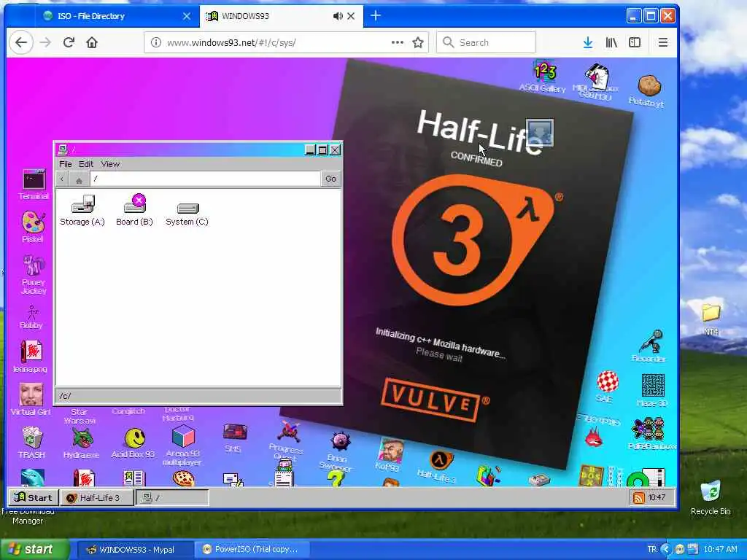Screen dimensions: 747x560
Task: Bookmark this page with the star
Action: 418,42
